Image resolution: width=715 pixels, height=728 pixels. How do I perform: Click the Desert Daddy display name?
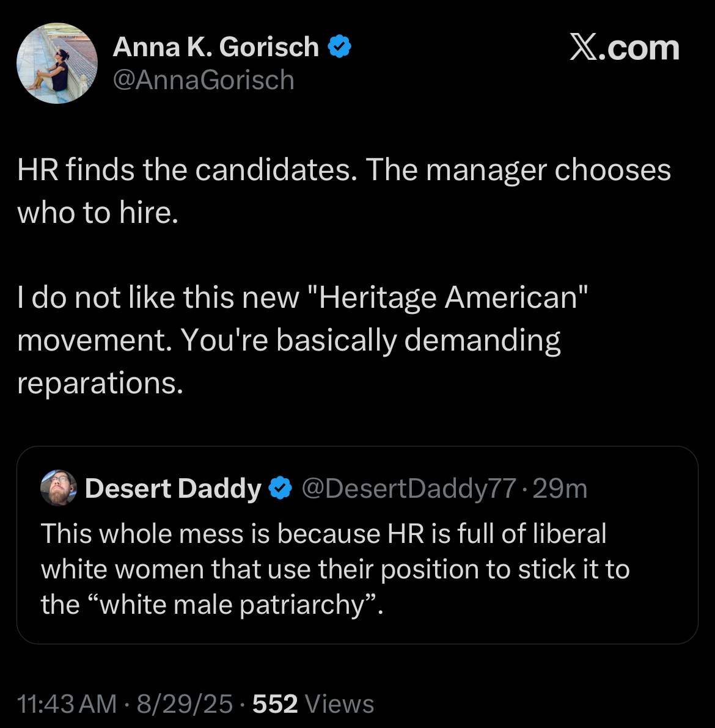(173, 489)
